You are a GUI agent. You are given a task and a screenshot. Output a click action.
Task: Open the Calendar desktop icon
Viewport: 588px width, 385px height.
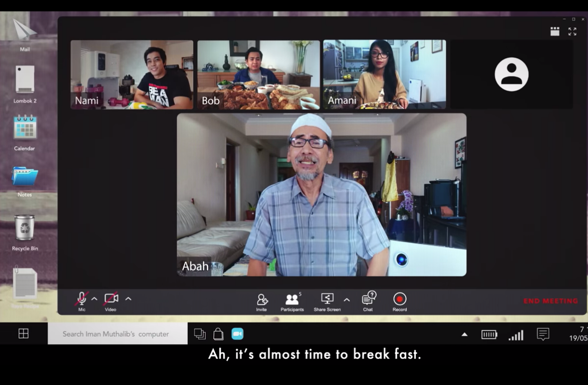24,128
